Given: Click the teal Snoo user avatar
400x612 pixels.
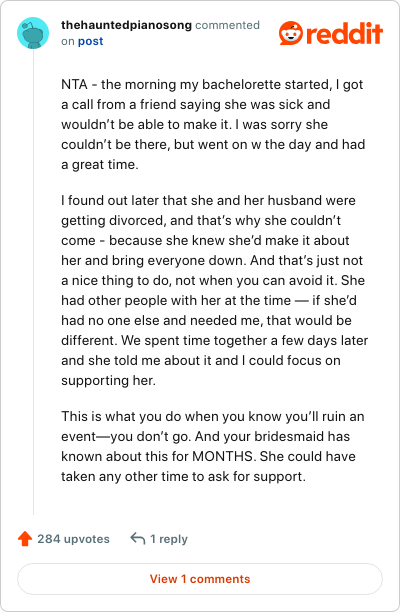Looking at the screenshot, I should point(33,33).
